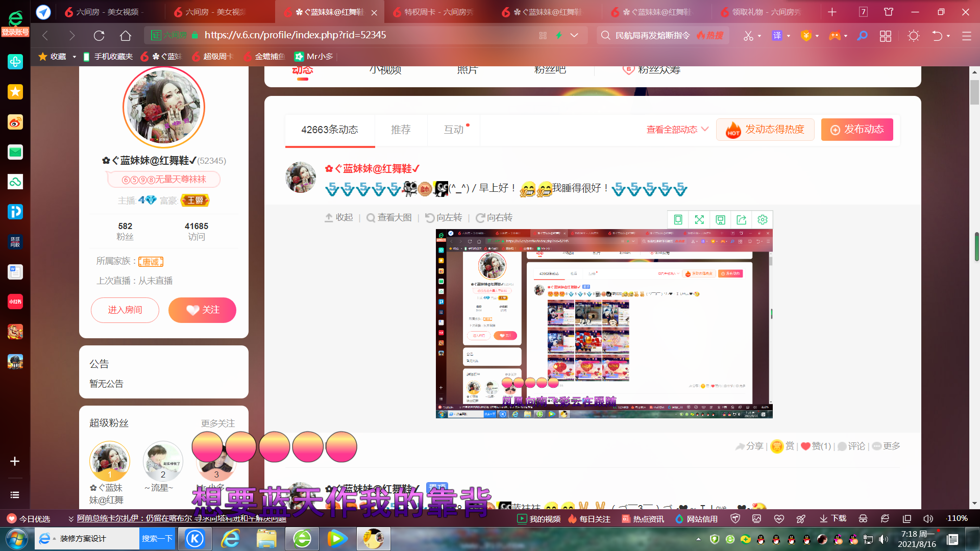
Task: Open mail icon in left sidebar
Action: [x=15, y=152]
